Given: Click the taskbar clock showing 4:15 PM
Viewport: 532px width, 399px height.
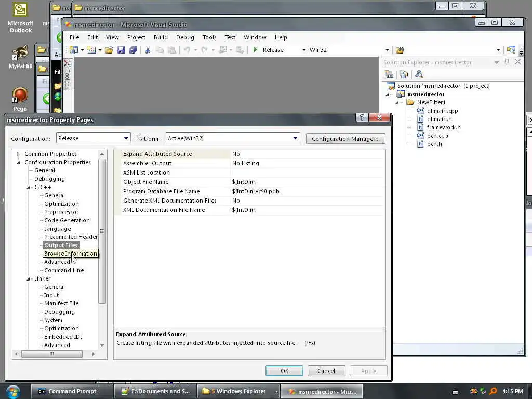Looking at the screenshot, I should tap(513, 391).
